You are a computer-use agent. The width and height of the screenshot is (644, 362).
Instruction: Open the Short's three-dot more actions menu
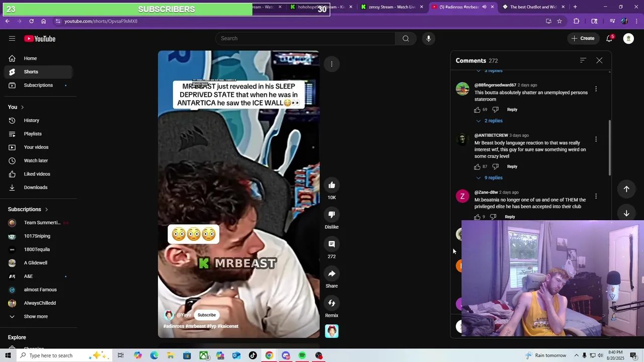[332, 64]
